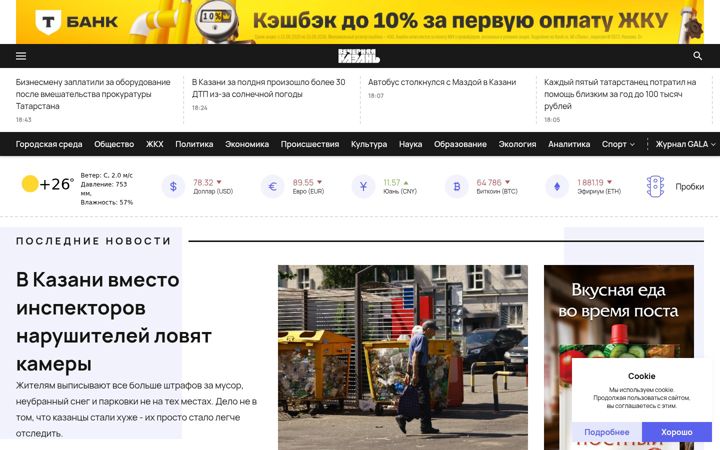Click the Ethereum icon
This screenshot has width=720, height=450.
(557, 186)
